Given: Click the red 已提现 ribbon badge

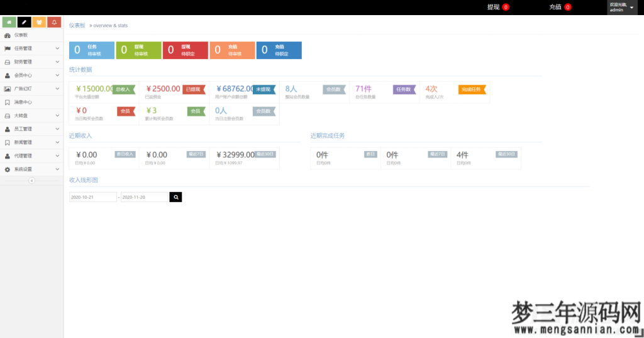Looking at the screenshot, I should 194,89.
